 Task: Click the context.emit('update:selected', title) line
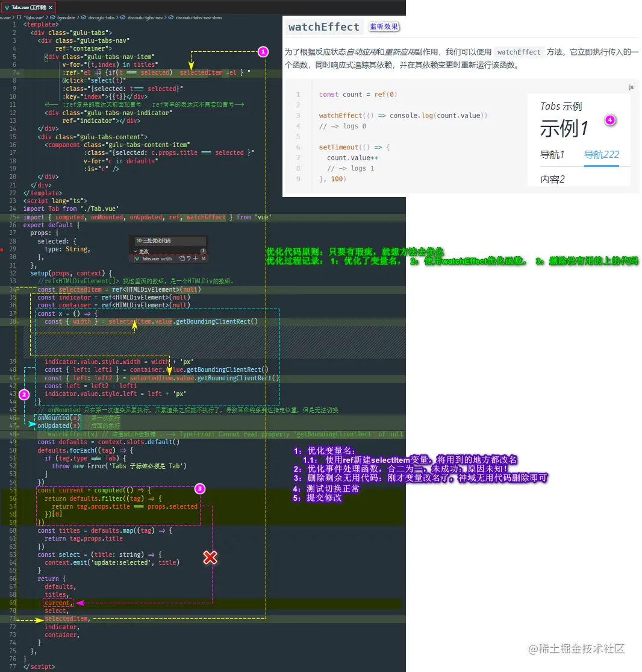(112, 562)
